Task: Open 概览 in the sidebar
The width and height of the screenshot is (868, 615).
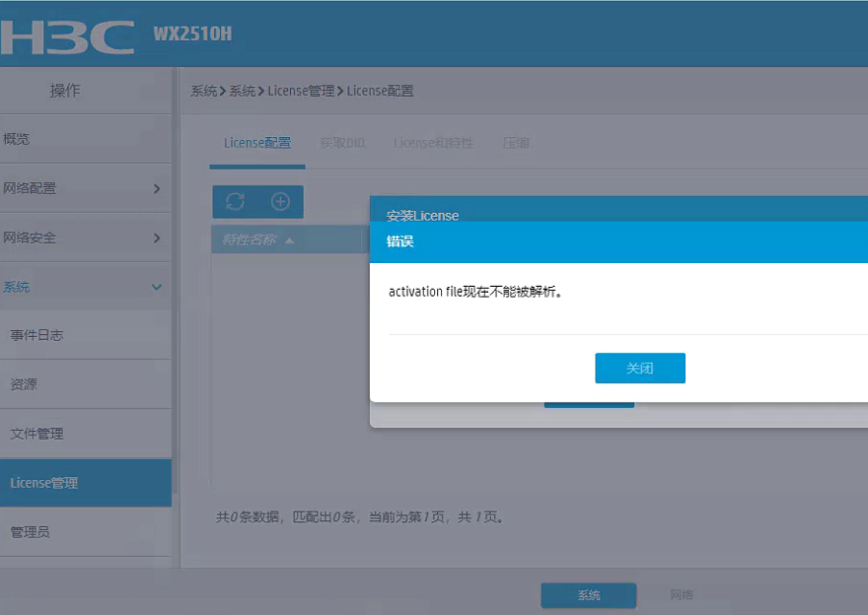Action: click(x=86, y=139)
